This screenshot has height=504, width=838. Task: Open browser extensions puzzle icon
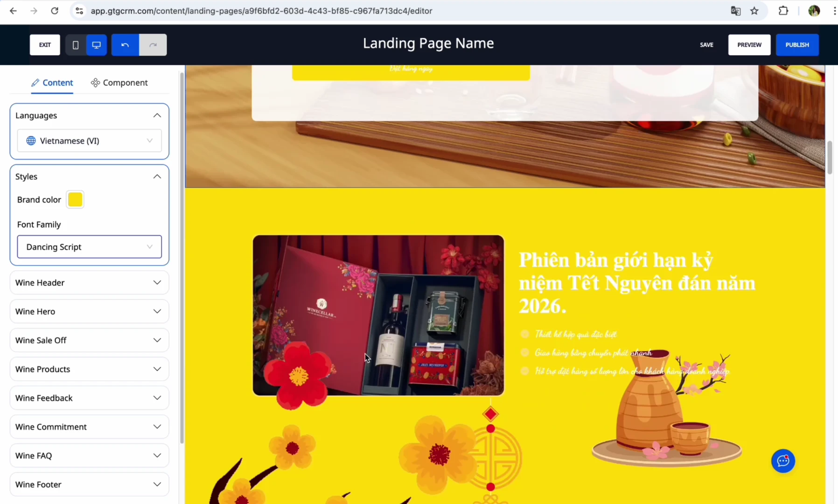tap(783, 11)
